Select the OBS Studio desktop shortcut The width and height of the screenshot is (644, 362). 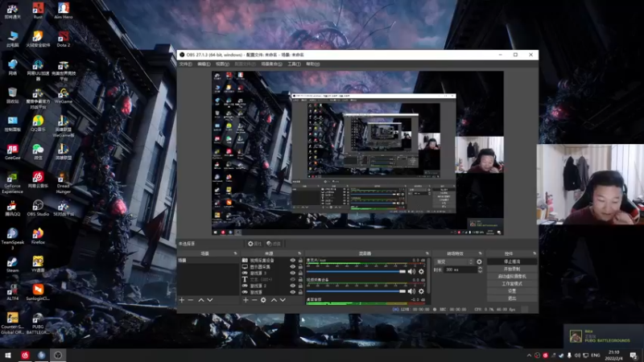(x=38, y=208)
